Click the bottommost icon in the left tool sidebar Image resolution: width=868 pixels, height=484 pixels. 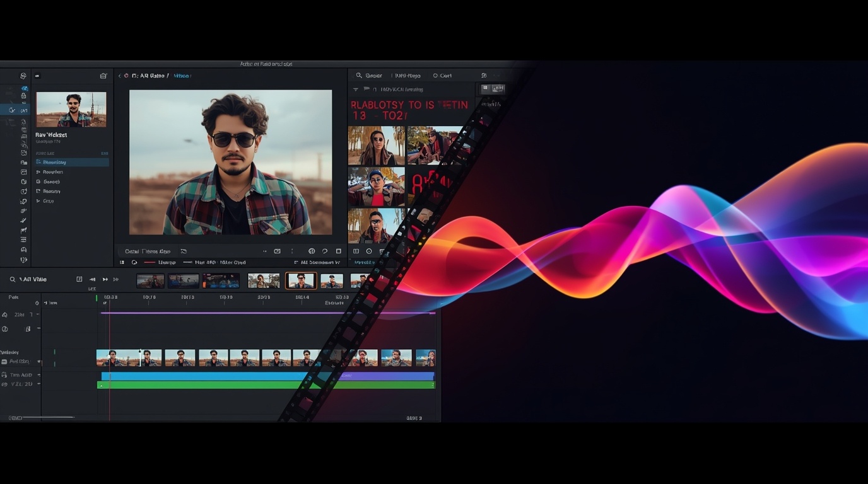coord(24,260)
